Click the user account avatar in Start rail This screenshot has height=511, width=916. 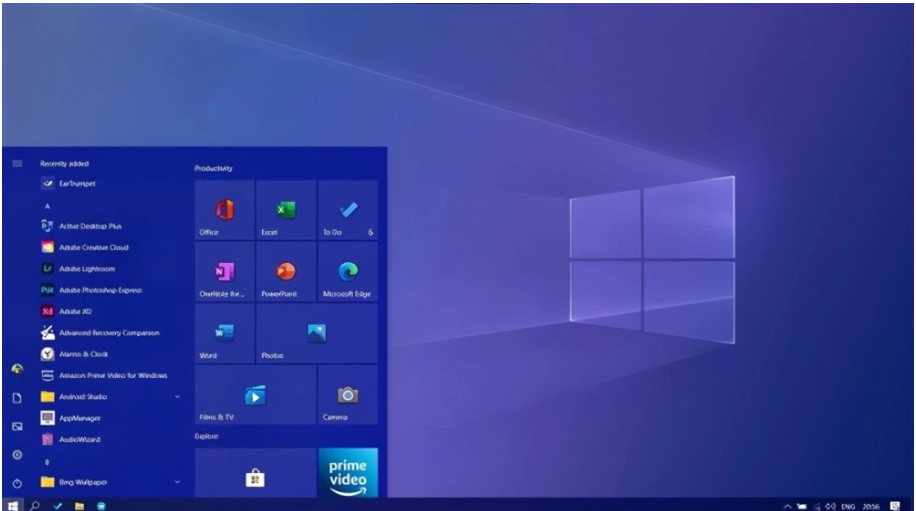click(x=18, y=369)
